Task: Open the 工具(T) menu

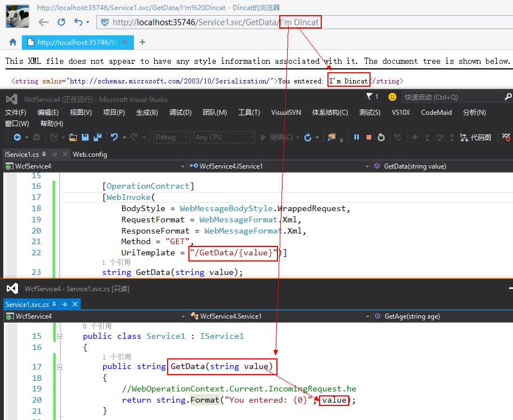Action: click(x=249, y=113)
